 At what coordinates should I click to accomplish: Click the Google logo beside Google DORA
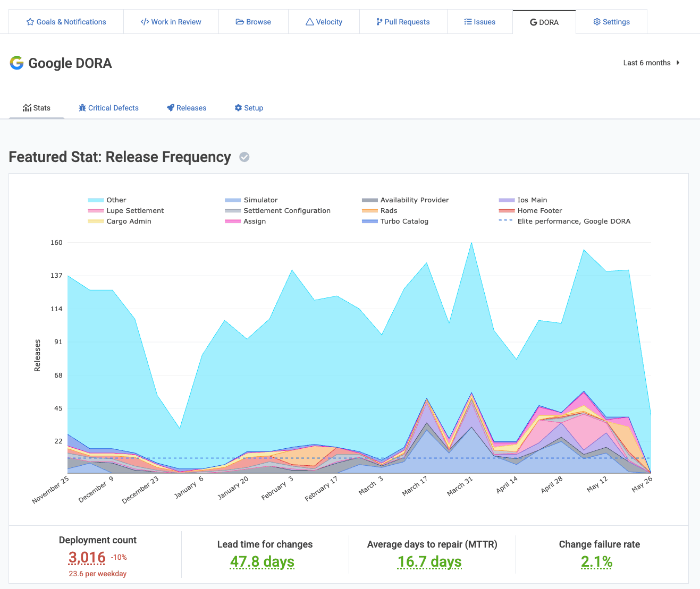(x=17, y=63)
